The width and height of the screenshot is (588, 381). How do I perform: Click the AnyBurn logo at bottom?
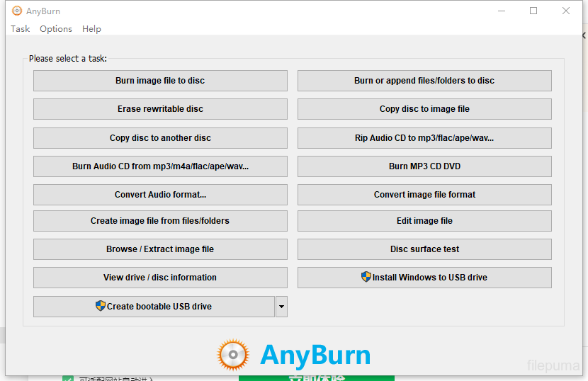coord(293,355)
